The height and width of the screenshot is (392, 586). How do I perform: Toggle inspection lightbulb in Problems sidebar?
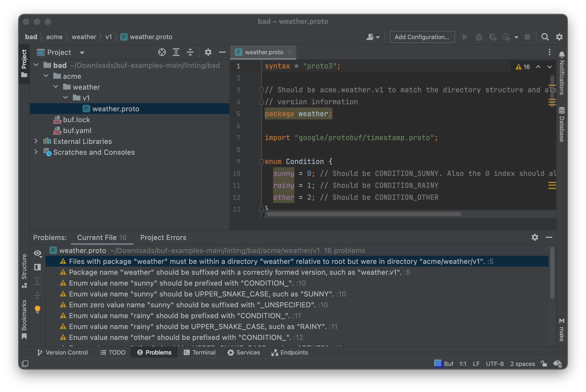tap(38, 309)
